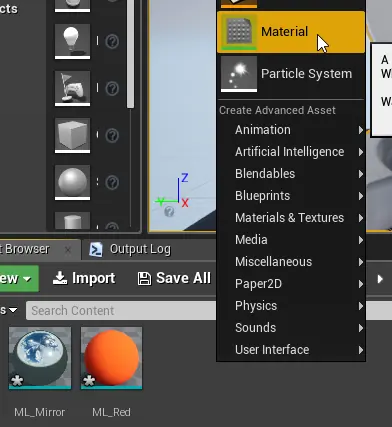Click the Particle System sparkle icon

coord(239,74)
